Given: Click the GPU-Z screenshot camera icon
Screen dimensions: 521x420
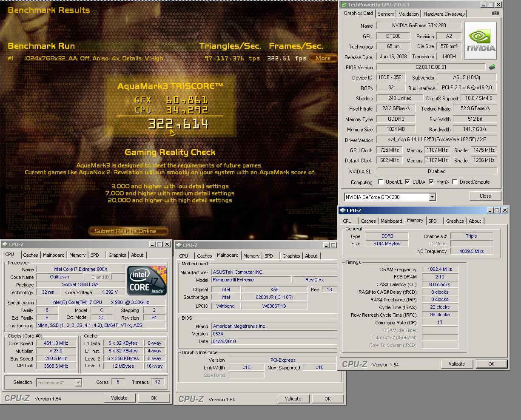Looking at the screenshot, I should tap(495, 13).
